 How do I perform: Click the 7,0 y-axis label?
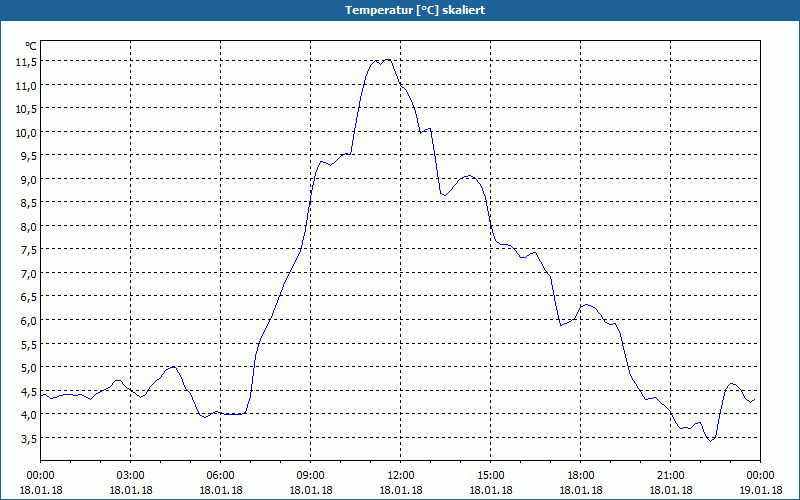tap(29, 274)
